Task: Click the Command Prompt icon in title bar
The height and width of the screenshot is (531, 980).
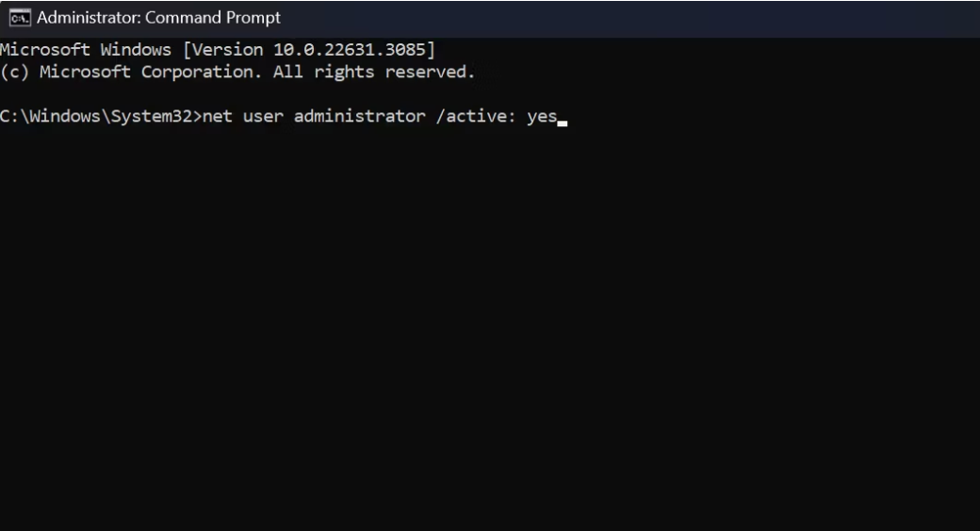Action: tap(19, 18)
